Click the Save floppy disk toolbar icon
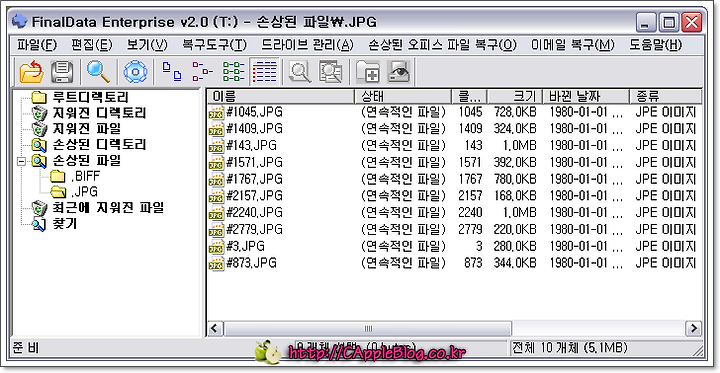Image resolution: width=720 pixels, height=373 pixels. tap(62, 72)
